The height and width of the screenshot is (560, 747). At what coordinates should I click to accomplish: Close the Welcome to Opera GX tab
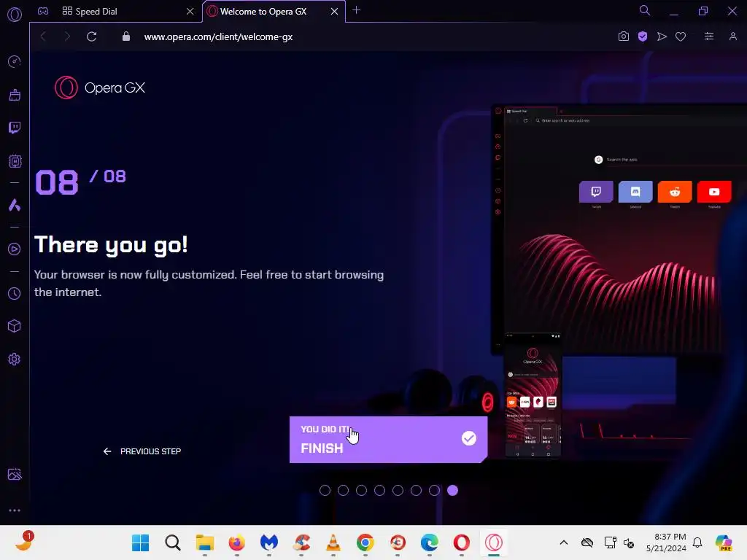(x=334, y=12)
